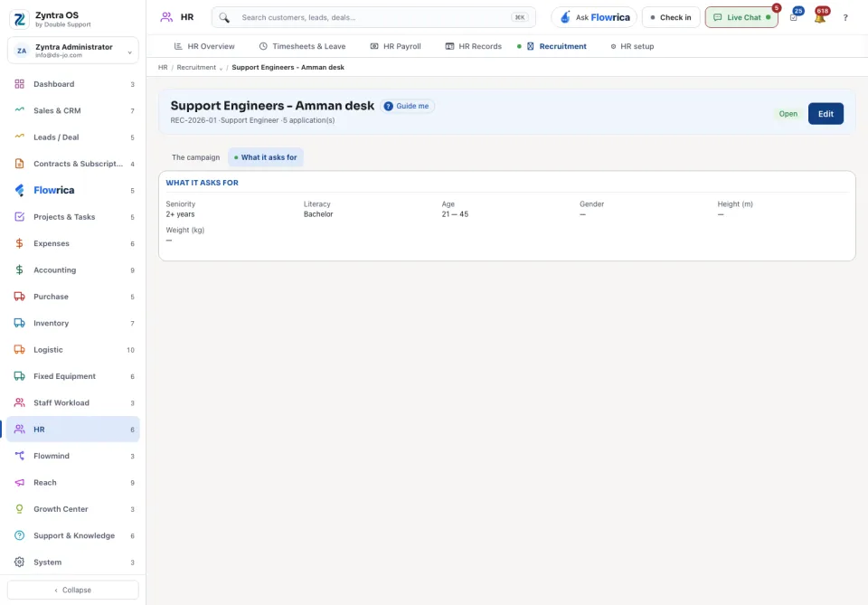Open Flowrica in the sidebar
The image size is (868, 605).
[x=73, y=191]
